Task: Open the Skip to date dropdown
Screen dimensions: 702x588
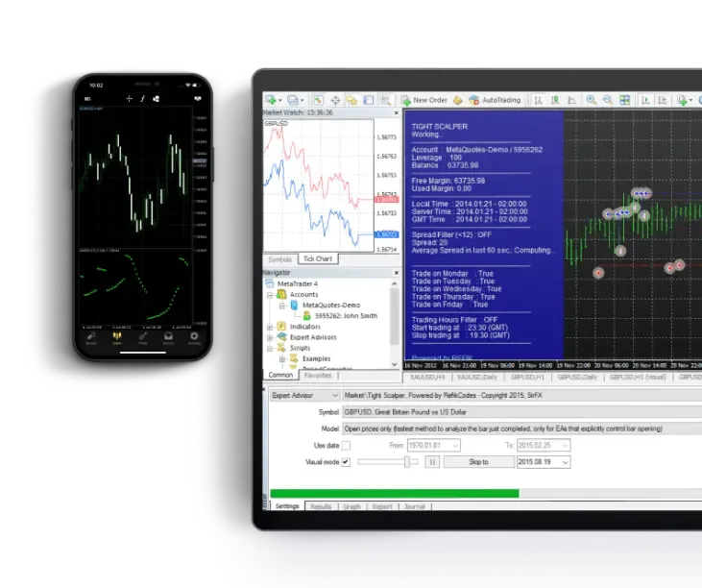Action: coord(565,462)
